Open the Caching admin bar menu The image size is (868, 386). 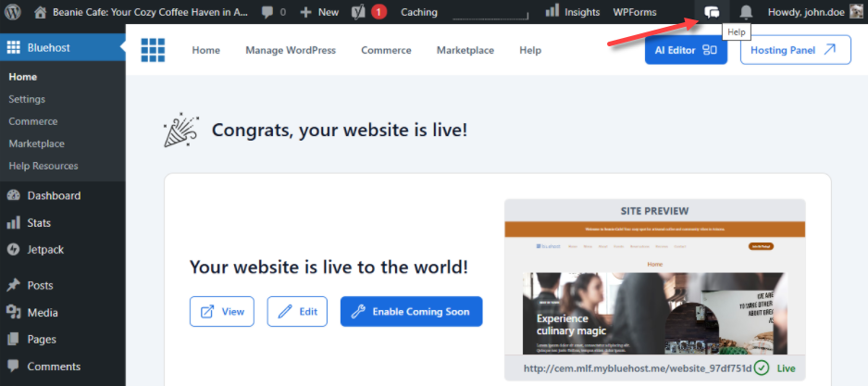419,12
